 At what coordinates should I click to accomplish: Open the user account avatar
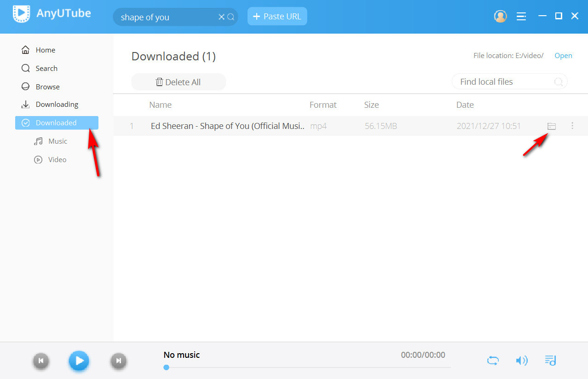(500, 16)
